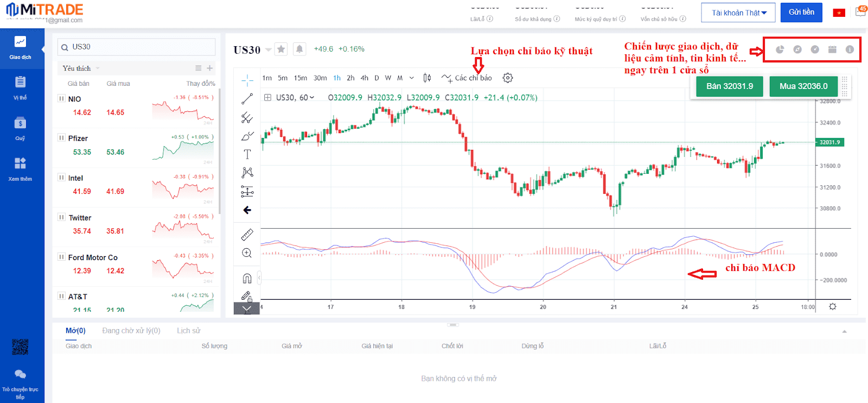Pick the ruler measure tool
The width and height of the screenshot is (868, 403).
247,235
